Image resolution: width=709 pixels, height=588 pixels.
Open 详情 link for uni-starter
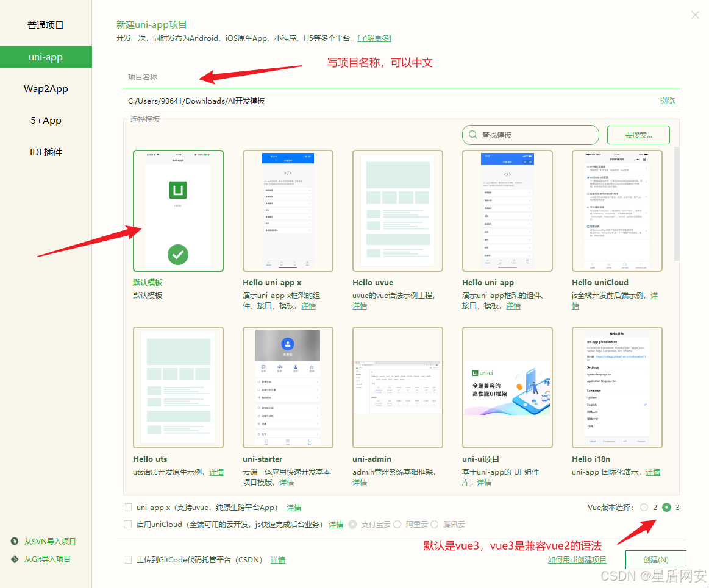[287, 483]
